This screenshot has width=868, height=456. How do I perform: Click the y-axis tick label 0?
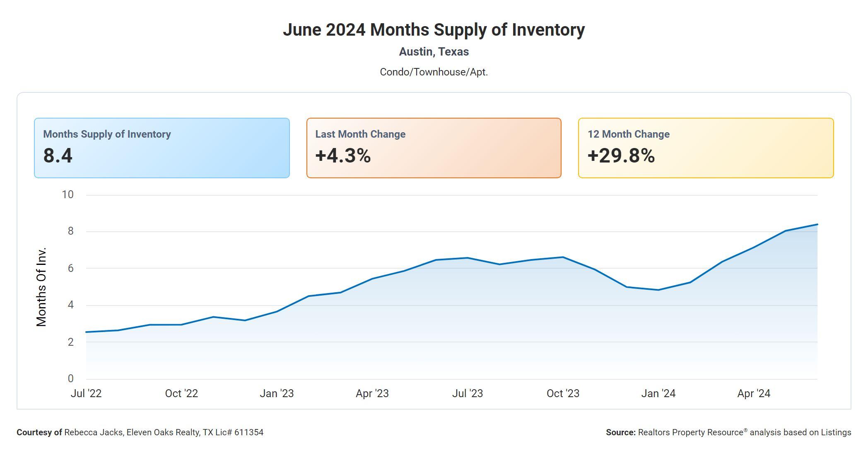[x=70, y=378]
